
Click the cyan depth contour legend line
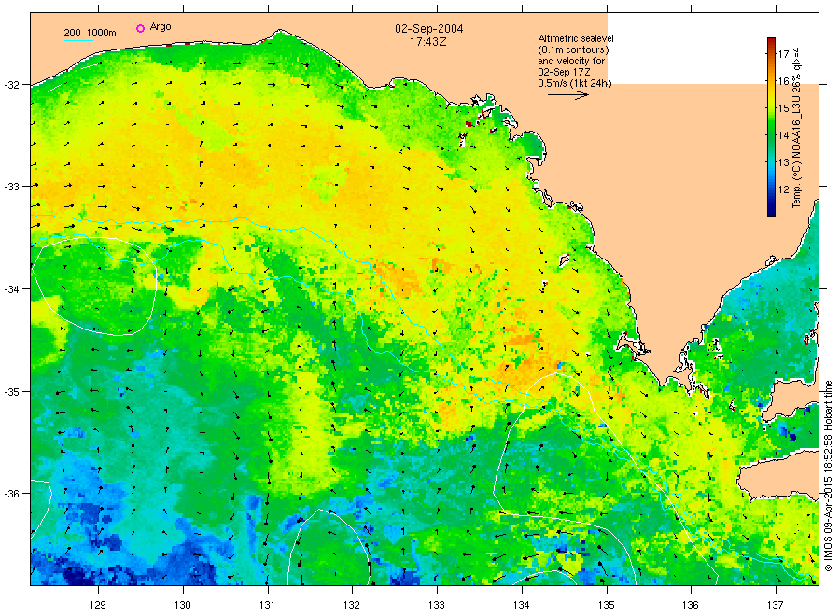[78, 40]
